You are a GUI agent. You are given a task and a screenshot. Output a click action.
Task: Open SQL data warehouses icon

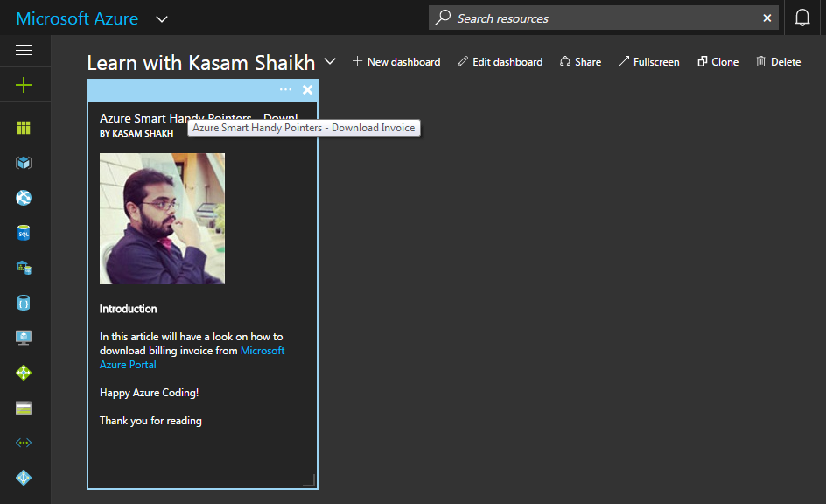24,268
